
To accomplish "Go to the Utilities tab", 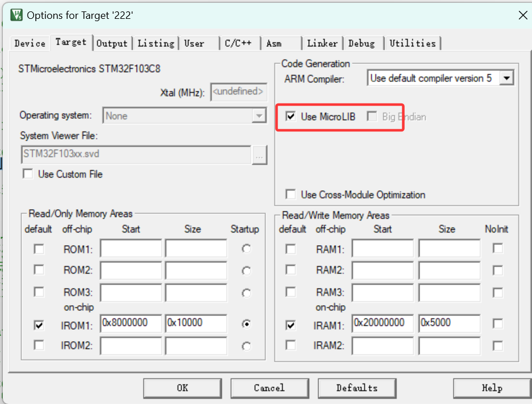I will [x=413, y=43].
